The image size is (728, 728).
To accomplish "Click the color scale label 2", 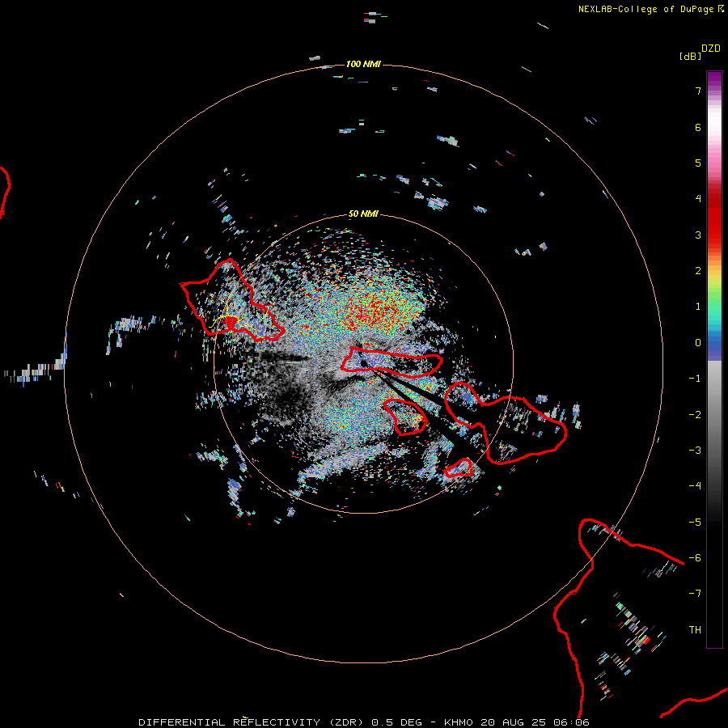I will 698,271.
